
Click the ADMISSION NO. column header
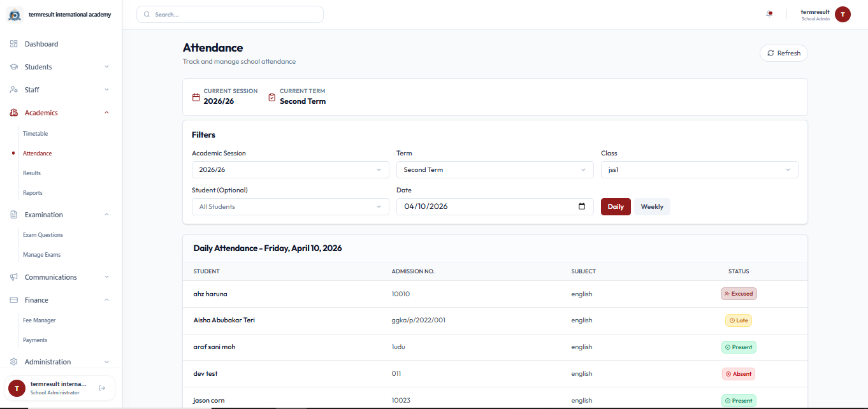click(x=413, y=271)
